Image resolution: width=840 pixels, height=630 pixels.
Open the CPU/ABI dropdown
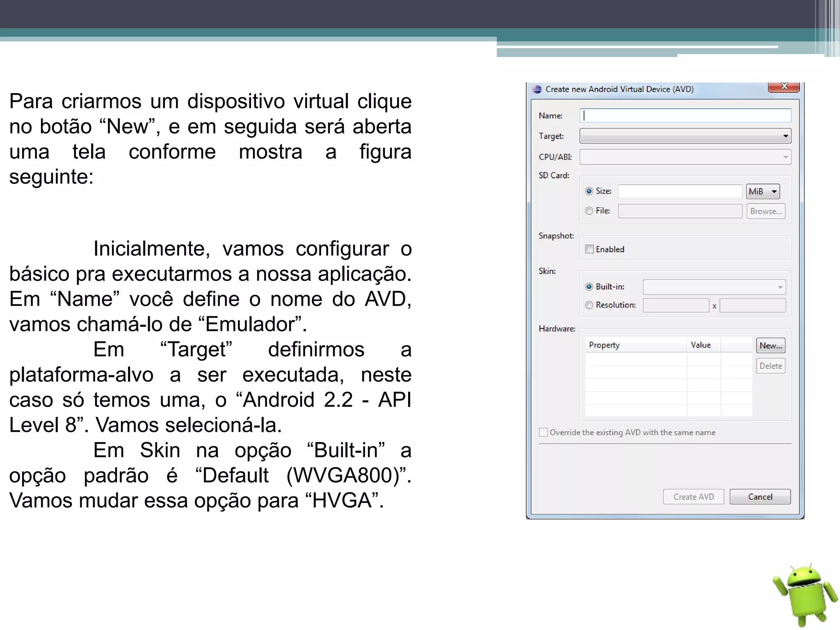click(x=685, y=157)
